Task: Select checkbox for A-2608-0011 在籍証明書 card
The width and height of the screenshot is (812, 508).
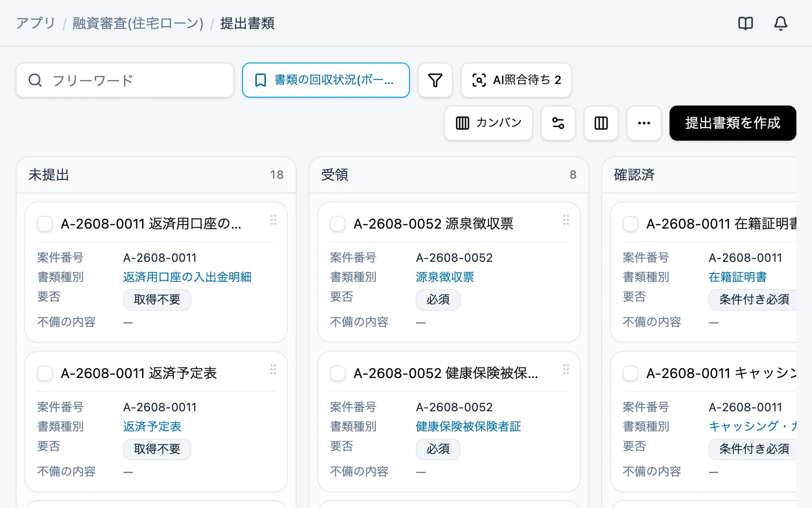Action: click(630, 224)
